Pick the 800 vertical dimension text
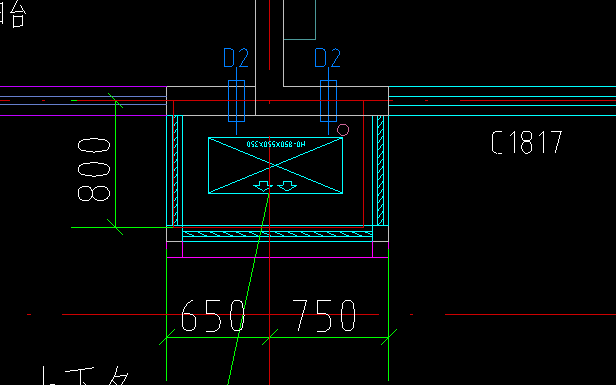The height and width of the screenshot is (385, 616). 94,170
